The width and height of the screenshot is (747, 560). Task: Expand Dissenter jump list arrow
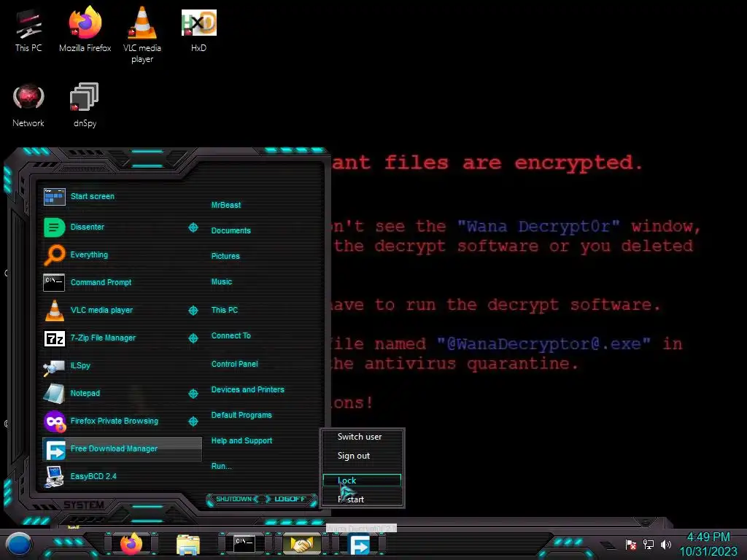[x=193, y=227]
